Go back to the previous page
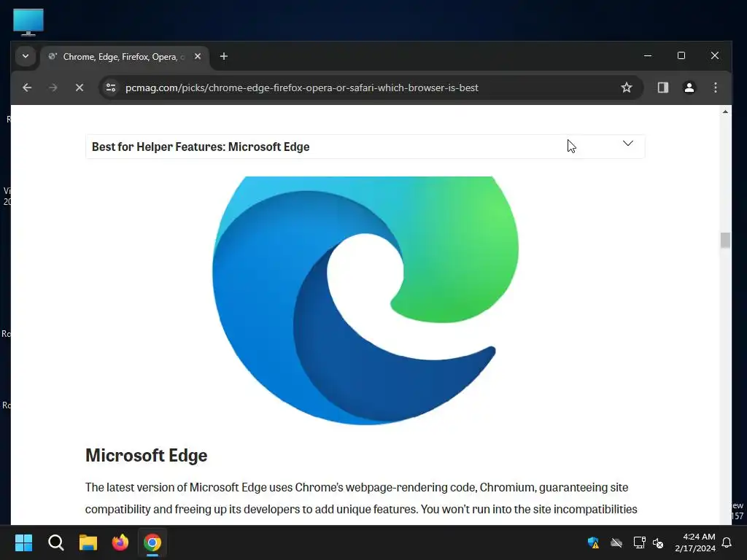The height and width of the screenshot is (560, 747). tap(27, 87)
